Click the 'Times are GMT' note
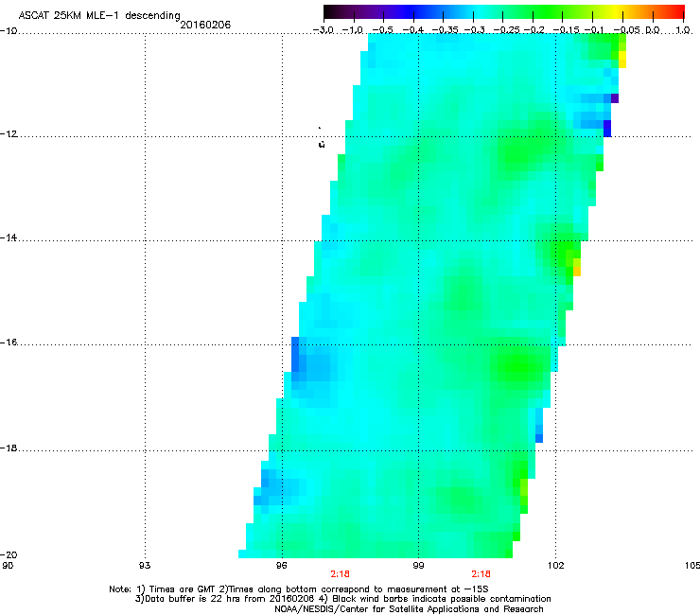The width and height of the screenshot is (700, 615). 182,589
